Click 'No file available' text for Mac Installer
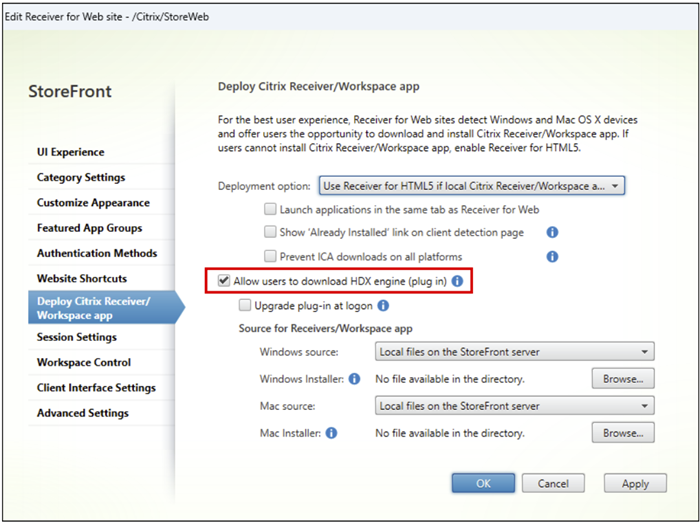 tap(450, 433)
